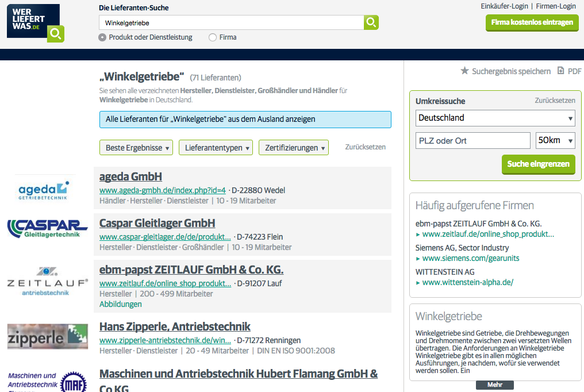Open the Beste Ergebnisse sort dropdown

[x=136, y=148]
